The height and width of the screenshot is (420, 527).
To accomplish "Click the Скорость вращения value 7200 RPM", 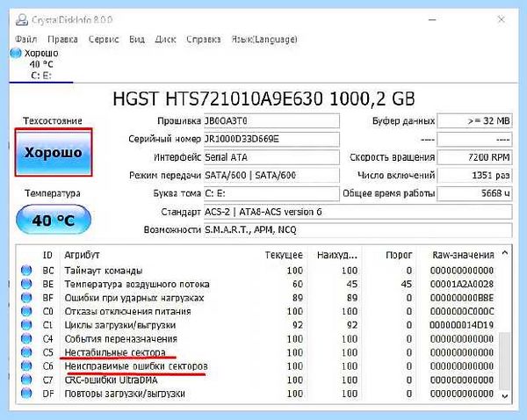I will pos(474,157).
